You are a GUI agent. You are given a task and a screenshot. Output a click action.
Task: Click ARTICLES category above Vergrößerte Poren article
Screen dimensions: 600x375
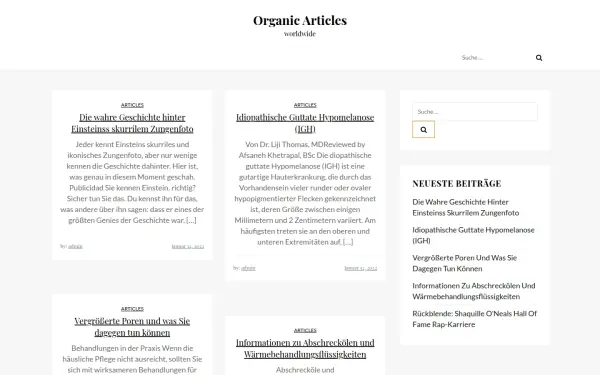[132, 309]
